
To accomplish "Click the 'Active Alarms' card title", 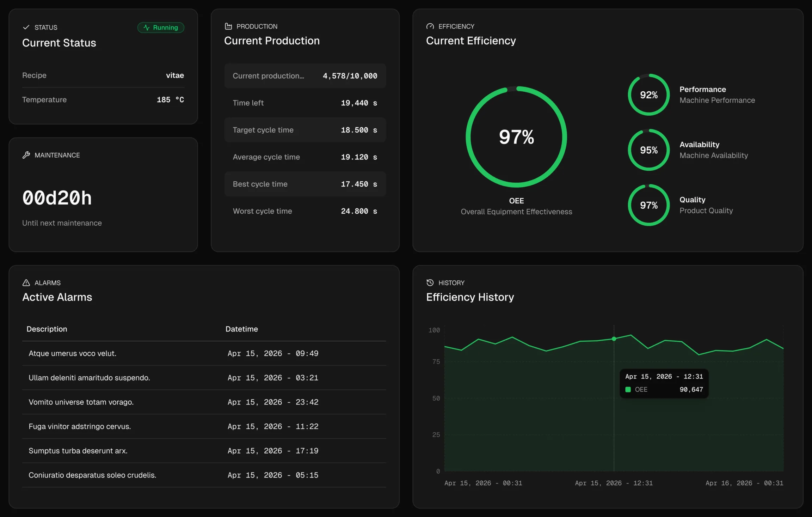I will point(57,297).
